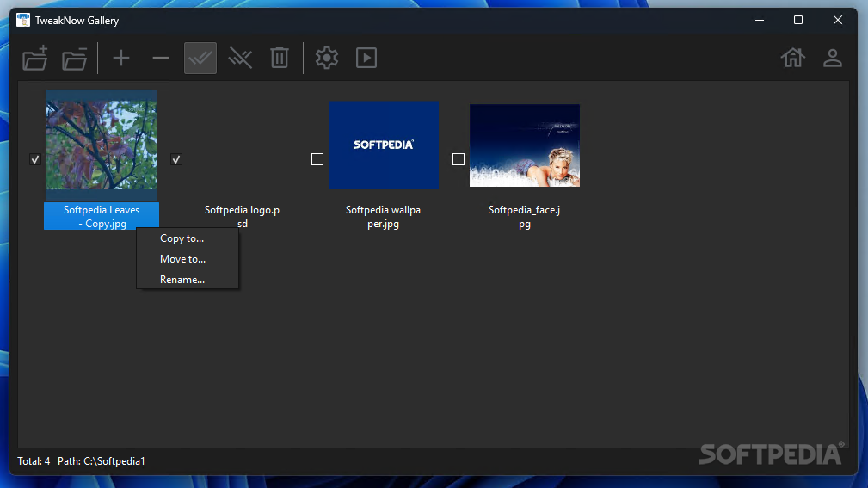Check the Softpedia wallpaper.jpg checkbox

[x=317, y=159]
